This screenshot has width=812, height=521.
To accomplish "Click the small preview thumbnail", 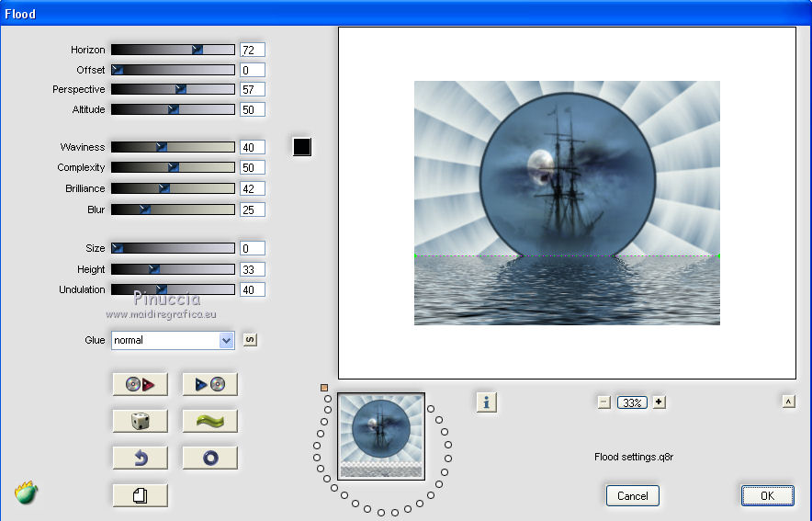I will click(x=381, y=436).
